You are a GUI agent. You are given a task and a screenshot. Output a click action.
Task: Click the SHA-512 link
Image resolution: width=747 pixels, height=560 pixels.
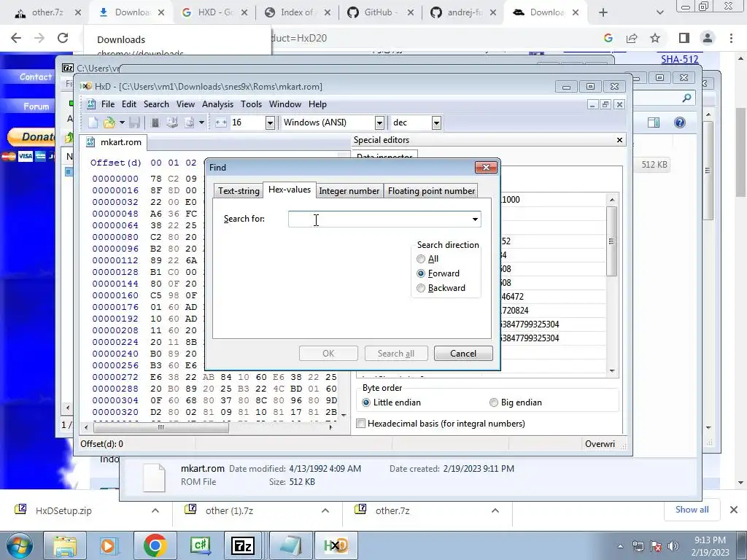680,59
